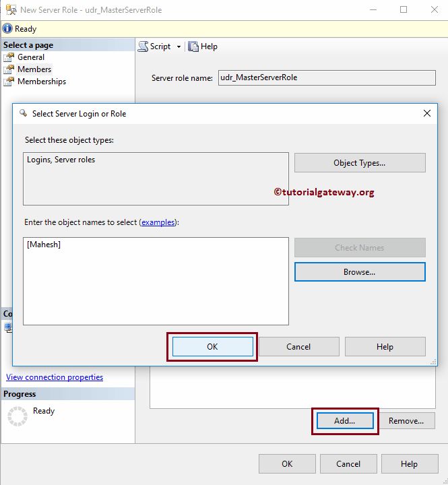This screenshot has width=448, height=485.
Task: Open Help in Select Server Login dialog
Action: pos(385,347)
